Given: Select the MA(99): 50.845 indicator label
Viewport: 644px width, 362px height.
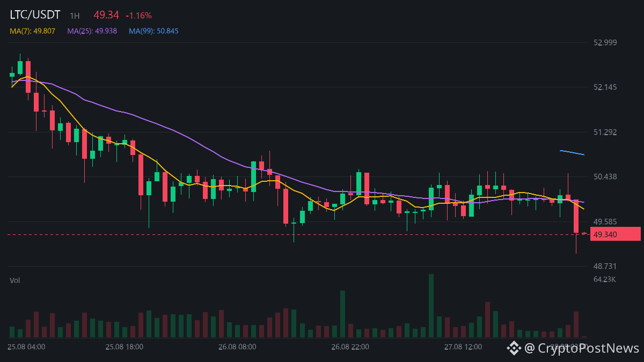Looking at the screenshot, I should click(x=153, y=31).
